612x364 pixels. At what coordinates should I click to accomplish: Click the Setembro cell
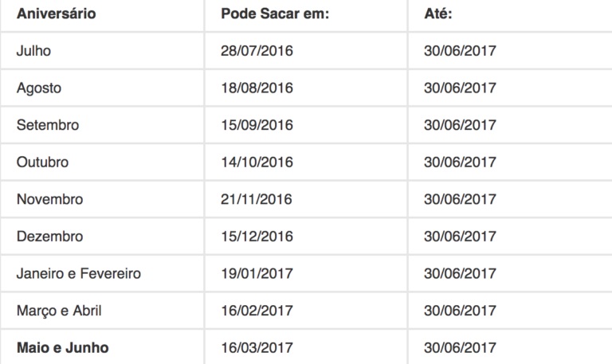click(48, 125)
